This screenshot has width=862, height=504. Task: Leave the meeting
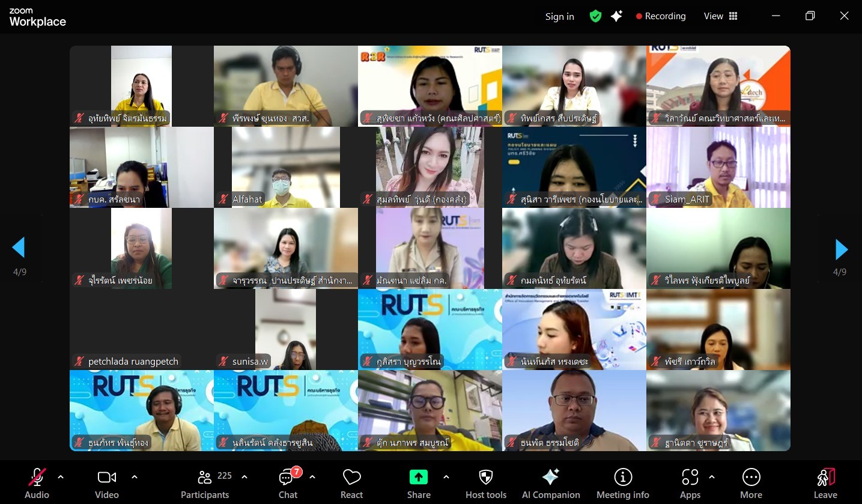pos(825,484)
